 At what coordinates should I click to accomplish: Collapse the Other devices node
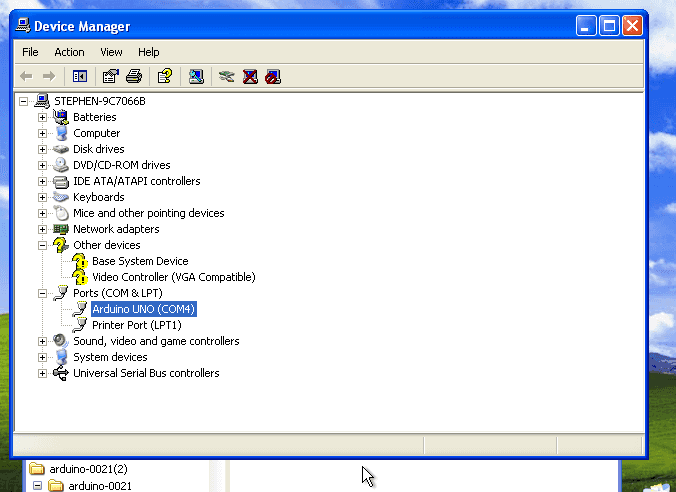pos(42,245)
